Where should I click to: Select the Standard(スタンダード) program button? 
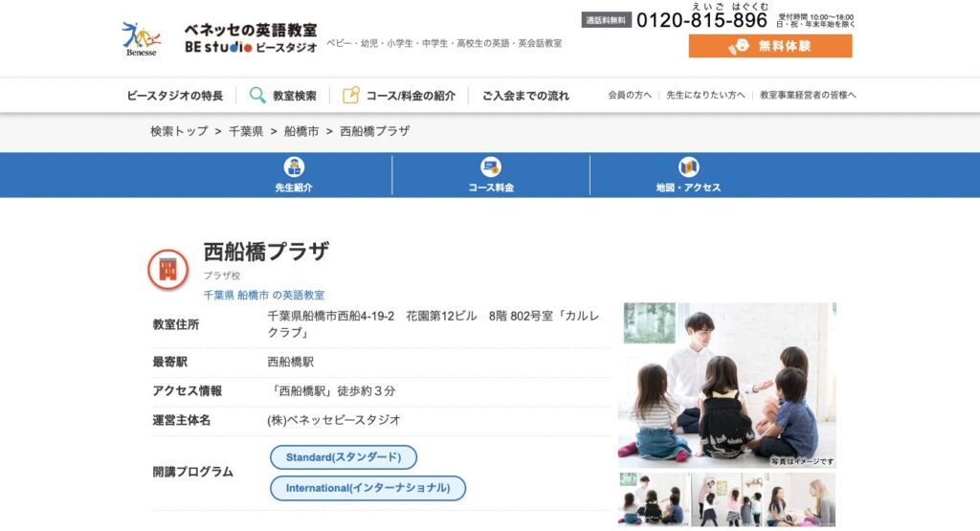coord(344,457)
